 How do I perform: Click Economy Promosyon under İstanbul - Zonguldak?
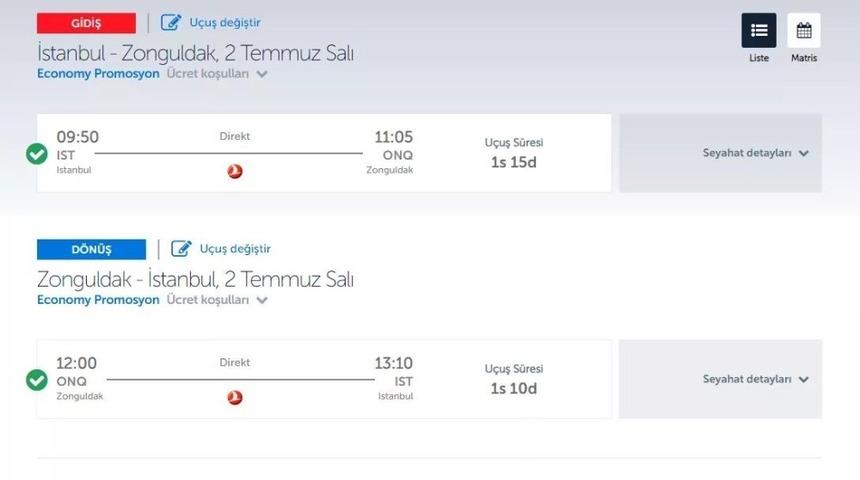98,73
